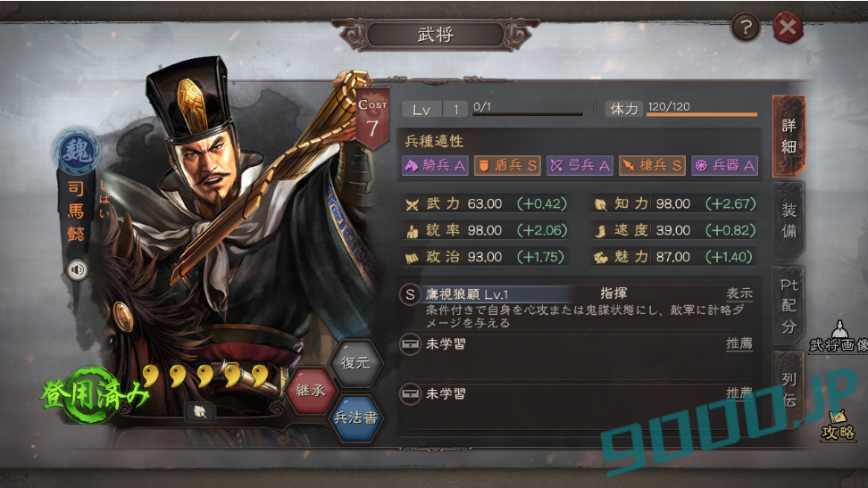Tap the 魏 faction emblem

[77, 151]
